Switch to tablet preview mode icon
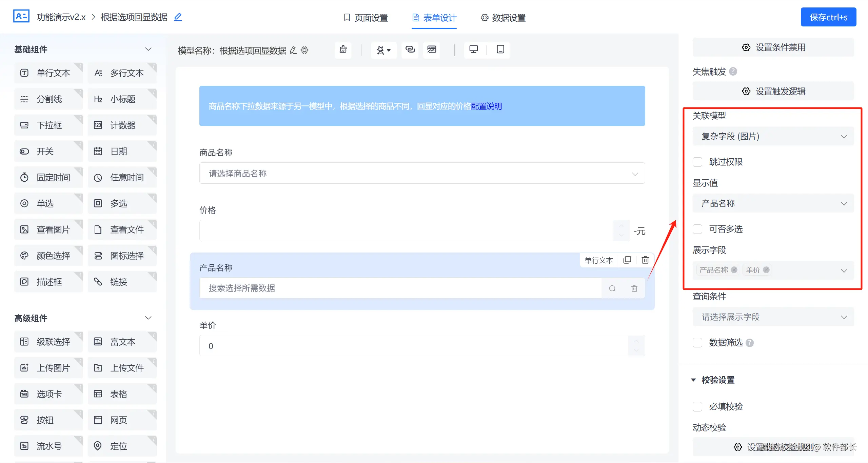 click(500, 50)
